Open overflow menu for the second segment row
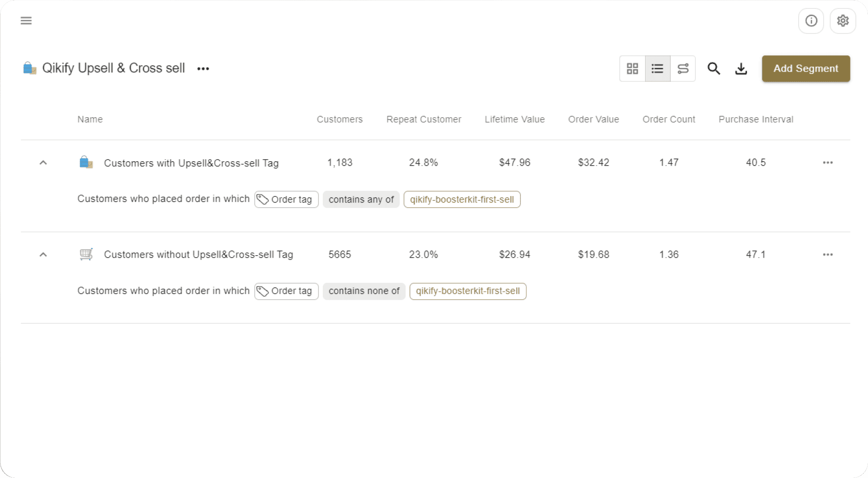 [828, 254]
